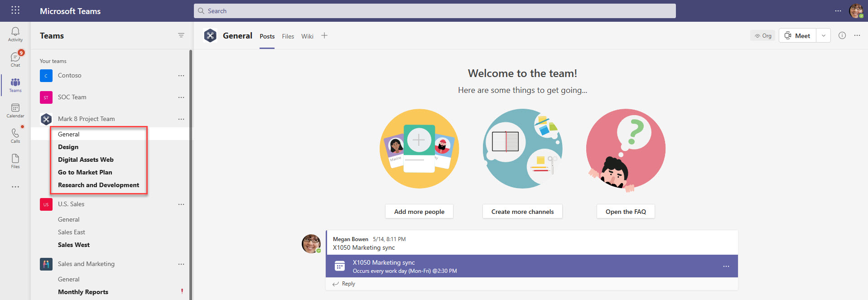Click the Add more people illustration
This screenshot has width=868, height=300.
pyautogui.click(x=419, y=149)
